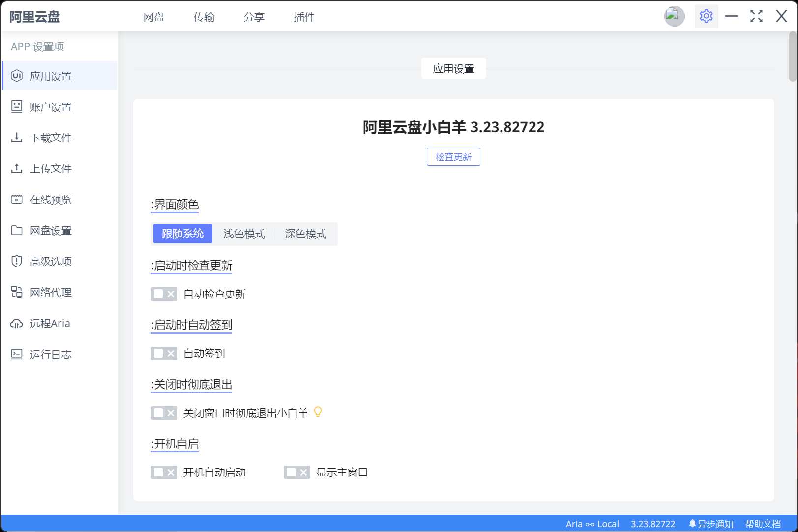The image size is (798, 532).
Task: Click Aria Local status in status bar
Action: pos(592,524)
